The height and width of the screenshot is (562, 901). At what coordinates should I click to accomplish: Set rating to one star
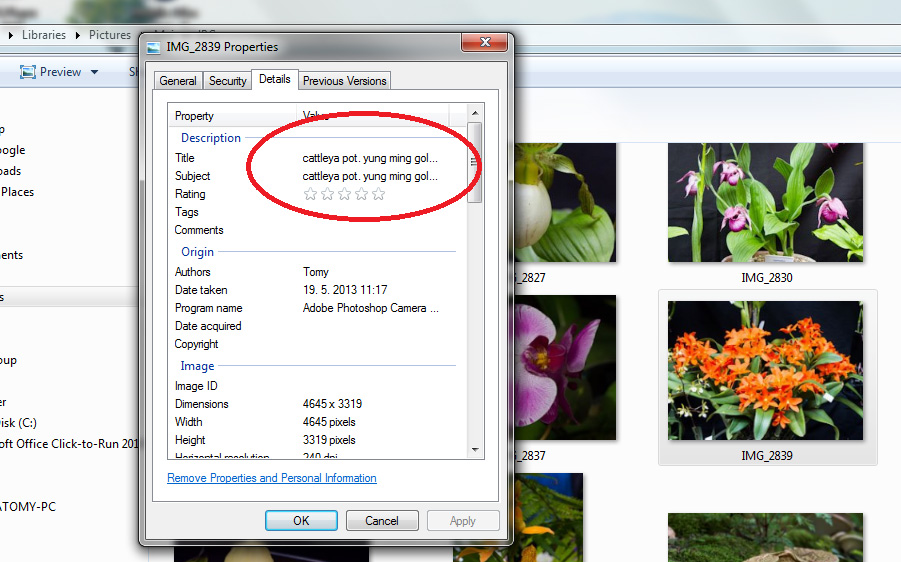pyautogui.click(x=310, y=194)
